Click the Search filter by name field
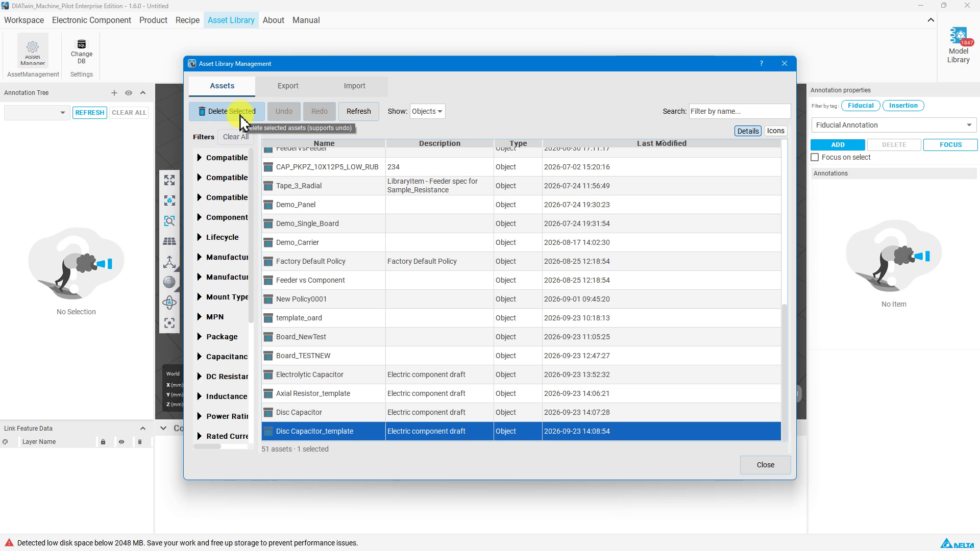980x551 pixels. click(740, 111)
